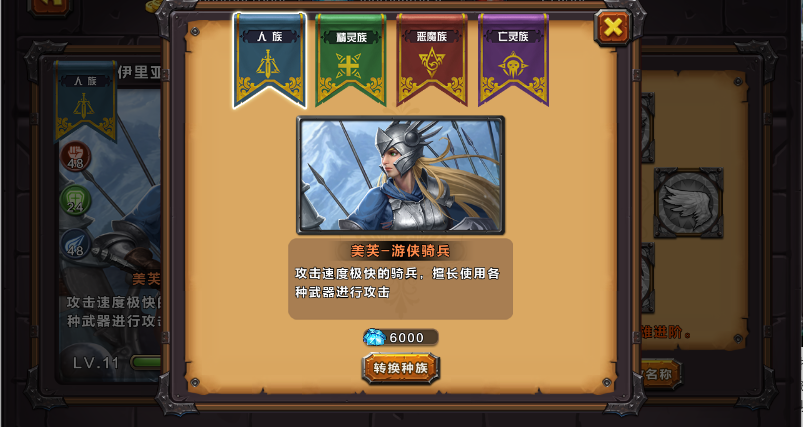The image size is (803, 427).
Task: Click the blue diamond currency icon
Action: (374, 337)
